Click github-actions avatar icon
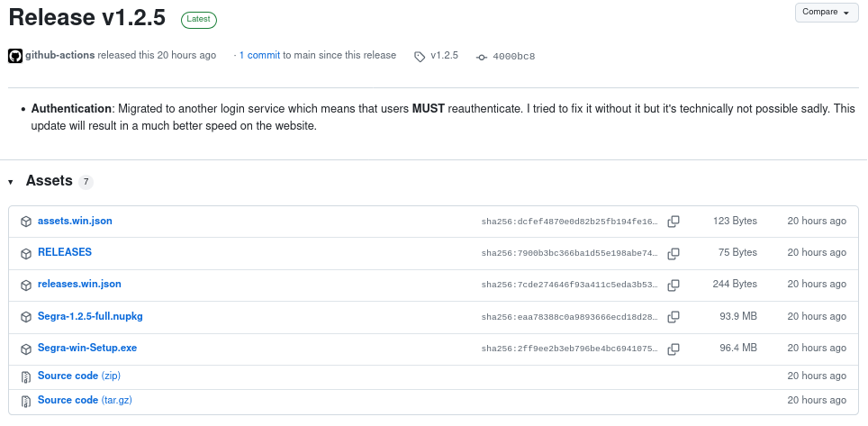 click(x=15, y=56)
